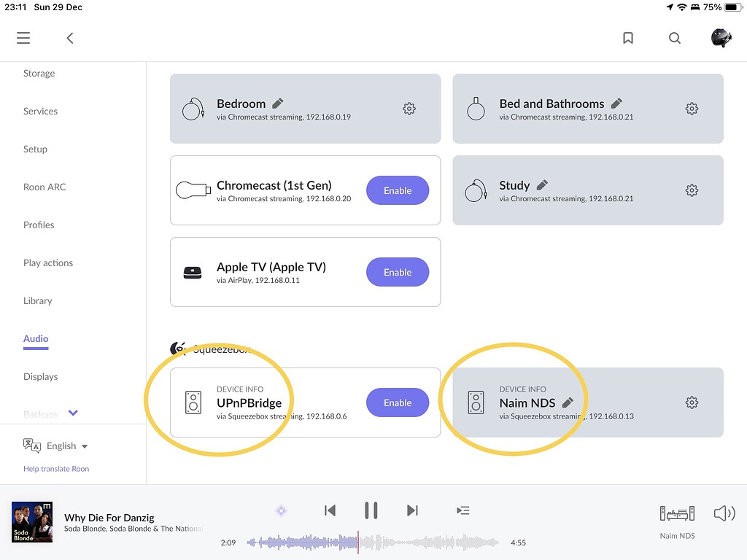Click the bookmark icon in top bar
Viewport: 747px width, 560px height.
pos(627,37)
